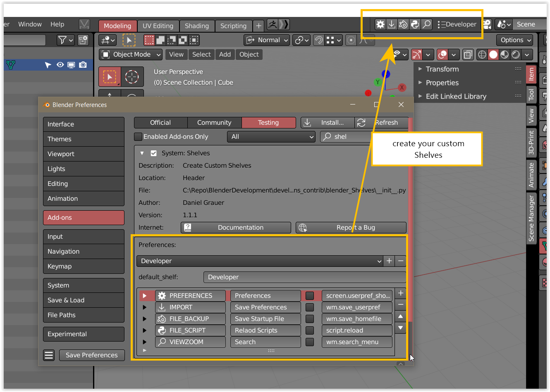Viewport: 550px width, 392px height.
Task: Click the Report a Bug button
Action: [x=351, y=228]
